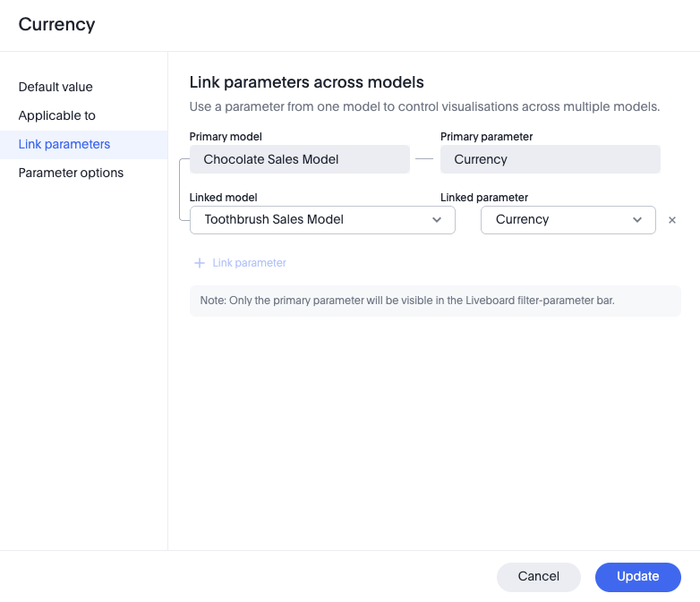Click the Link parameters across models heading
The width and height of the screenshot is (700, 602).
point(306,82)
